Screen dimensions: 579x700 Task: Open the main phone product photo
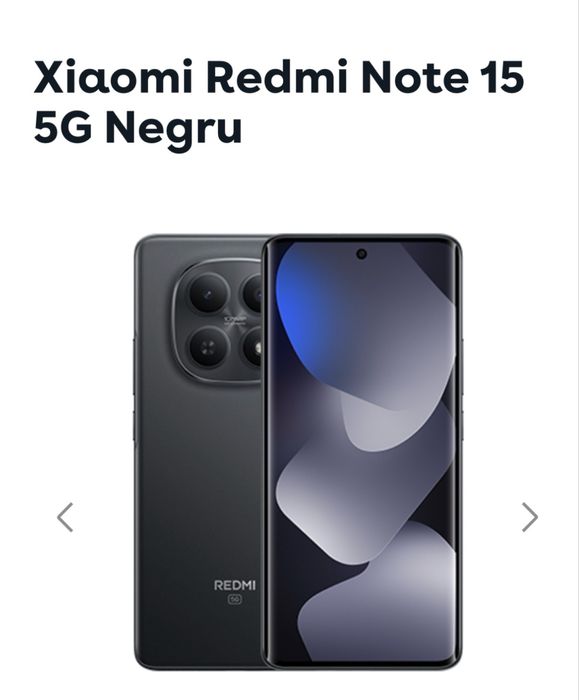(x=298, y=452)
